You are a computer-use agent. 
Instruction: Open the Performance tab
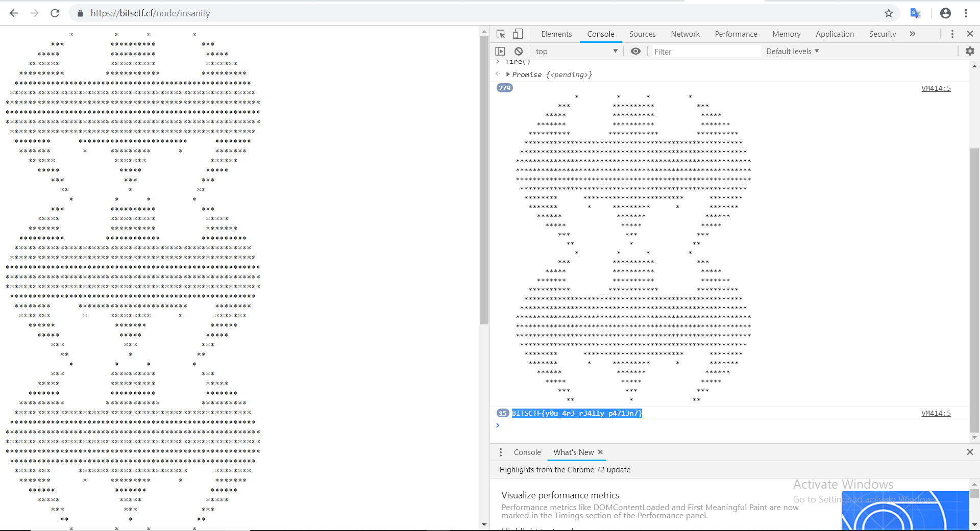736,34
